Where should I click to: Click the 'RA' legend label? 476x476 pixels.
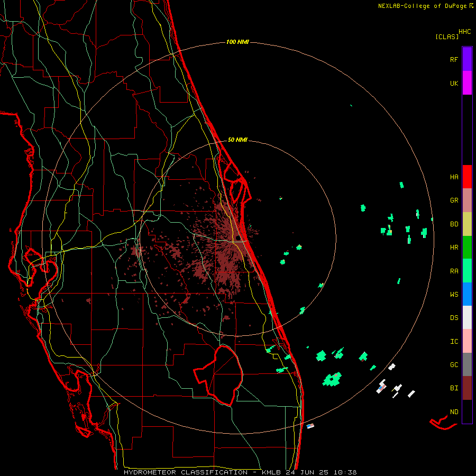click(454, 271)
